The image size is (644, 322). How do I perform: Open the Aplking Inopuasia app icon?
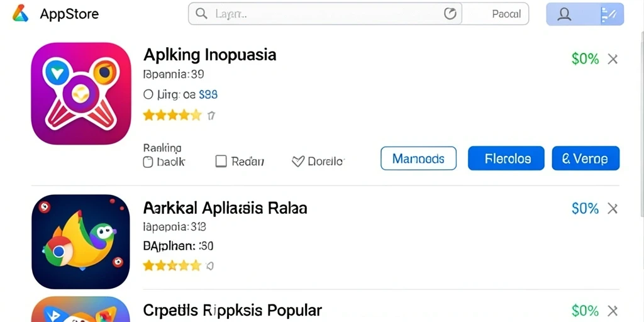81,94
